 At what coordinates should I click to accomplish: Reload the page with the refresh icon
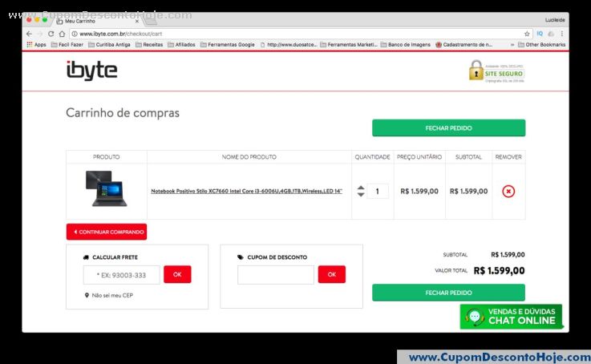point(51,34)
